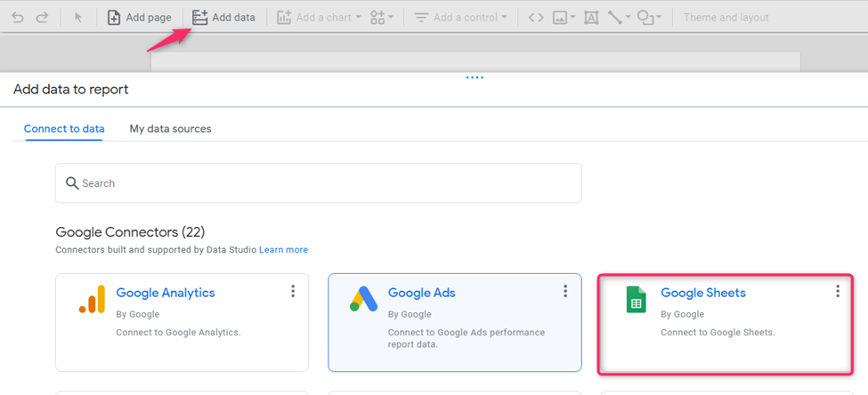Image resolution: width=868 pixels, height=395 pixels.
Task: Select the Google Sheets connector title
Action: pos(703,293)
